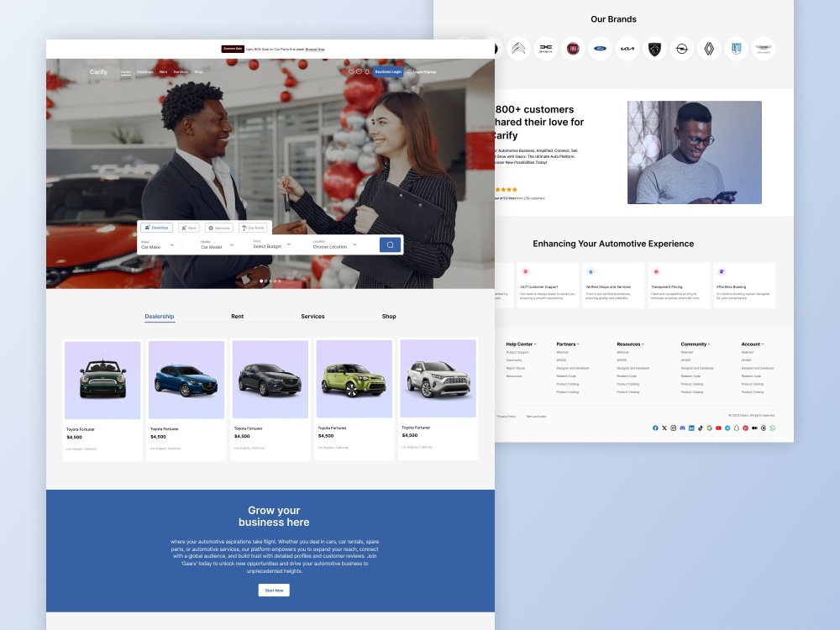The height and width of the screenshot is (630, 840).
Task: Open the WhatsApp icon in footer
Action: click(773, 428)
